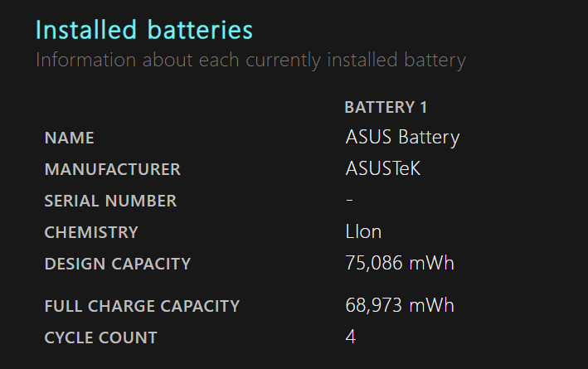The height and width of the screenshot is (369, 588).
Task: Click the CHEMISTRY row label
Action: coord(91,232)
